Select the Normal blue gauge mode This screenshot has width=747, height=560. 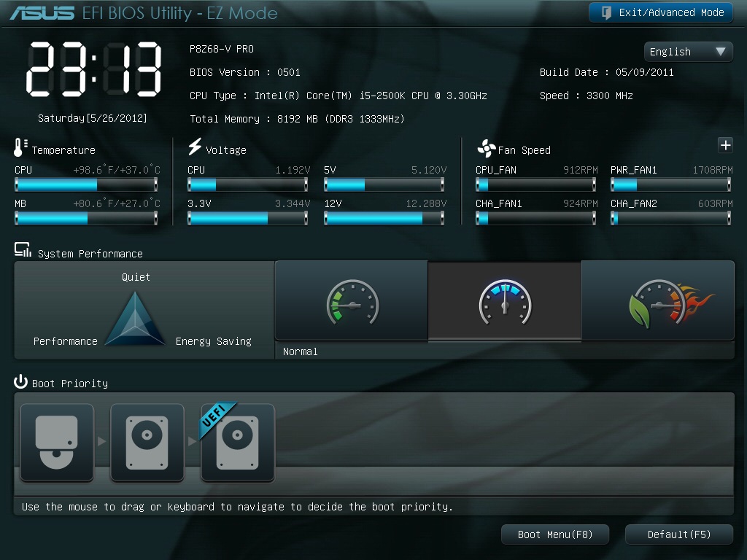[x=505, y=301]
